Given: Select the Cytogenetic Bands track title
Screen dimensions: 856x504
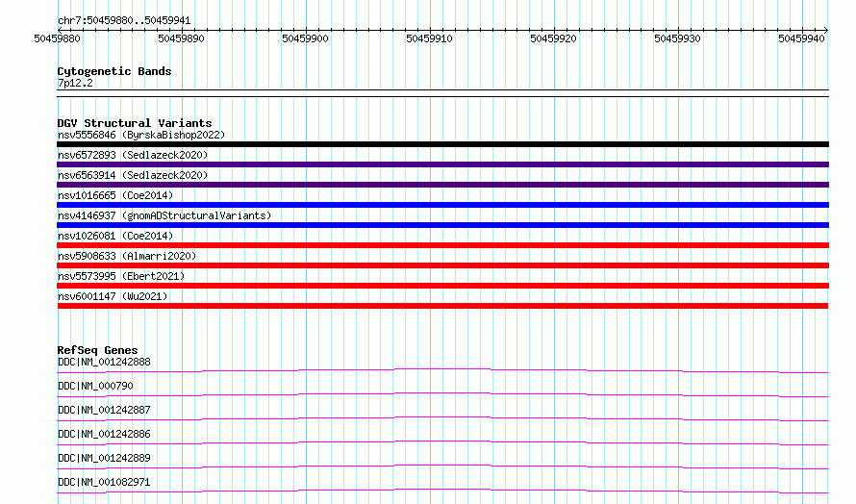Looking at the screenshot, I should (114, 71).
